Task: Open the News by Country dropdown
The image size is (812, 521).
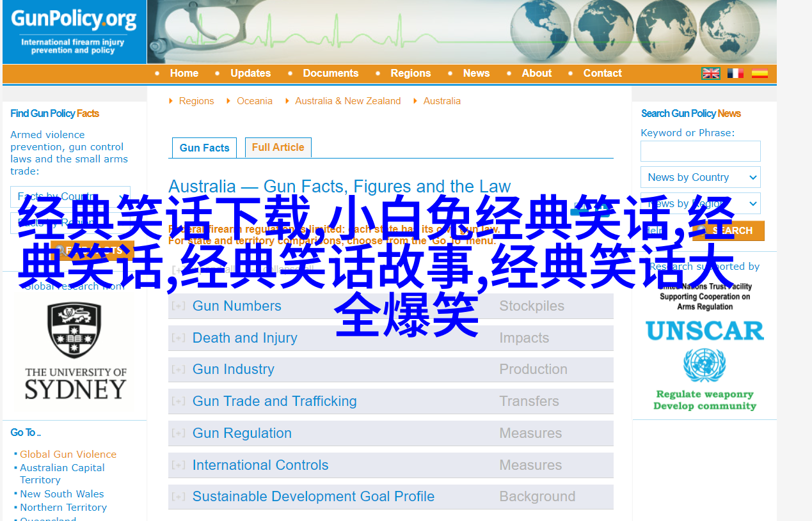Action: [700, 177]
